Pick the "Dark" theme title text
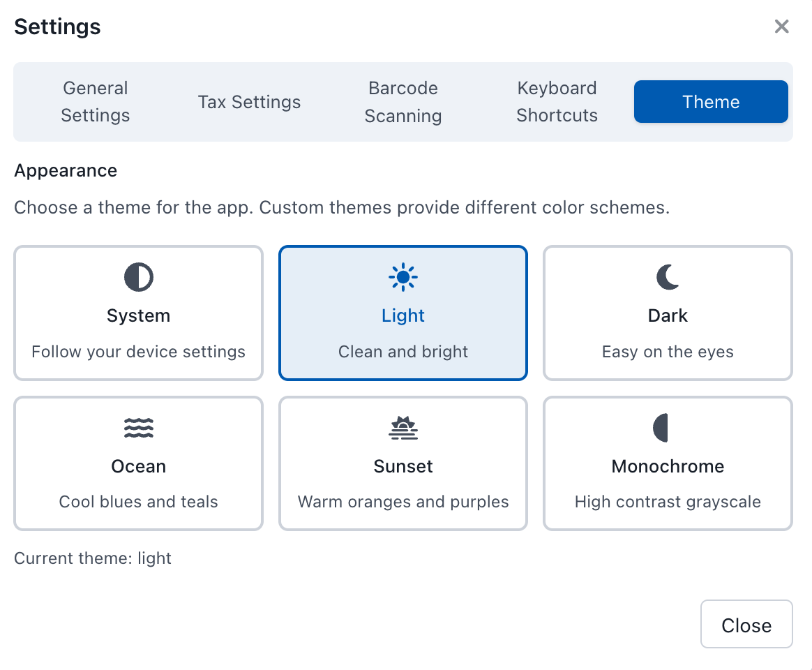The height and width of the screenshot is (670, 812). (x=668, y=315)
